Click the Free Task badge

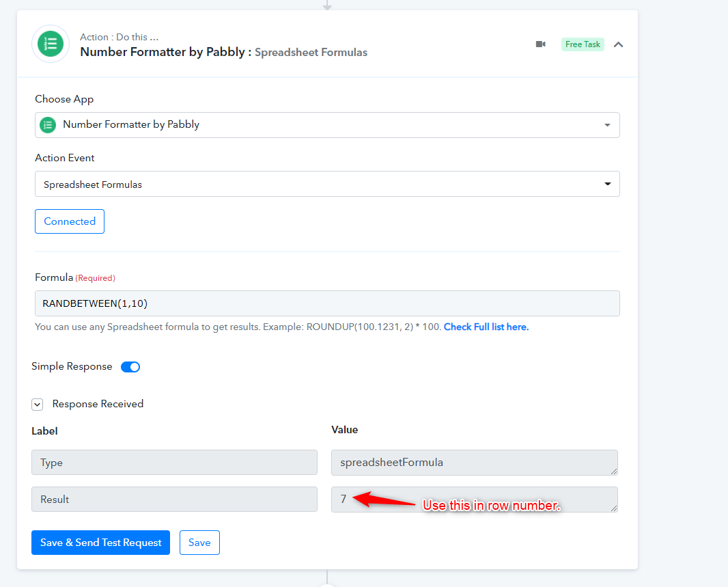point(583,44)
